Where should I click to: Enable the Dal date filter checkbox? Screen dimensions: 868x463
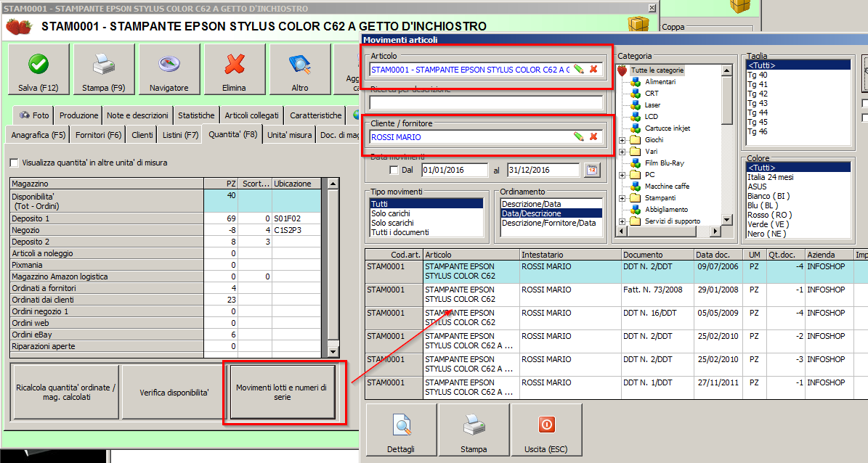394,170
